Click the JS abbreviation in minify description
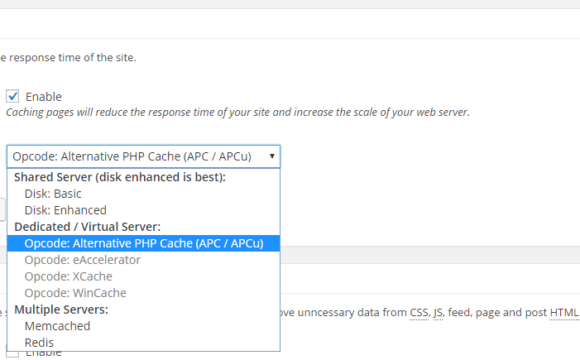 click(438, 313)
